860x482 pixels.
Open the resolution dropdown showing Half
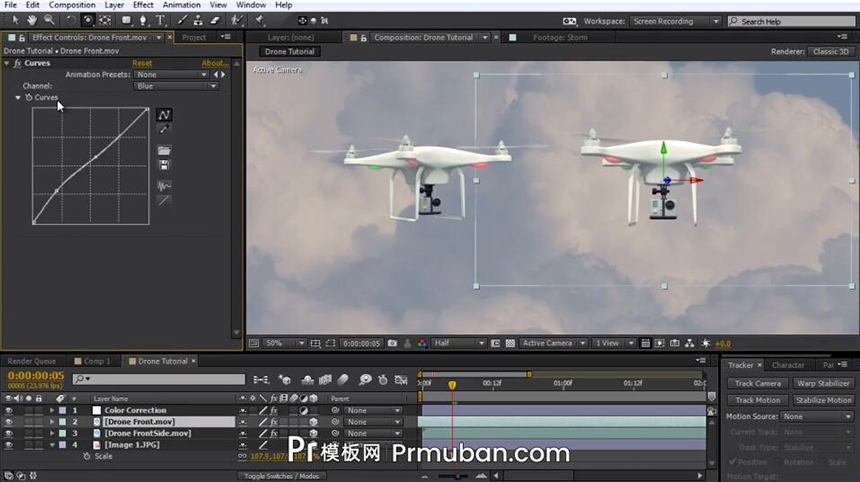[458, 343]
